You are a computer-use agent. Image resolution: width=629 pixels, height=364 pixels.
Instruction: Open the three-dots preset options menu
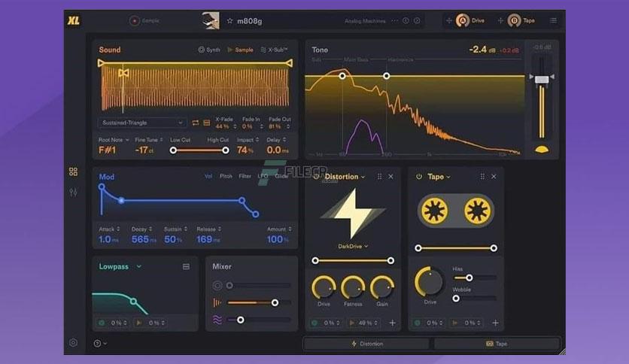pos(395,20)
